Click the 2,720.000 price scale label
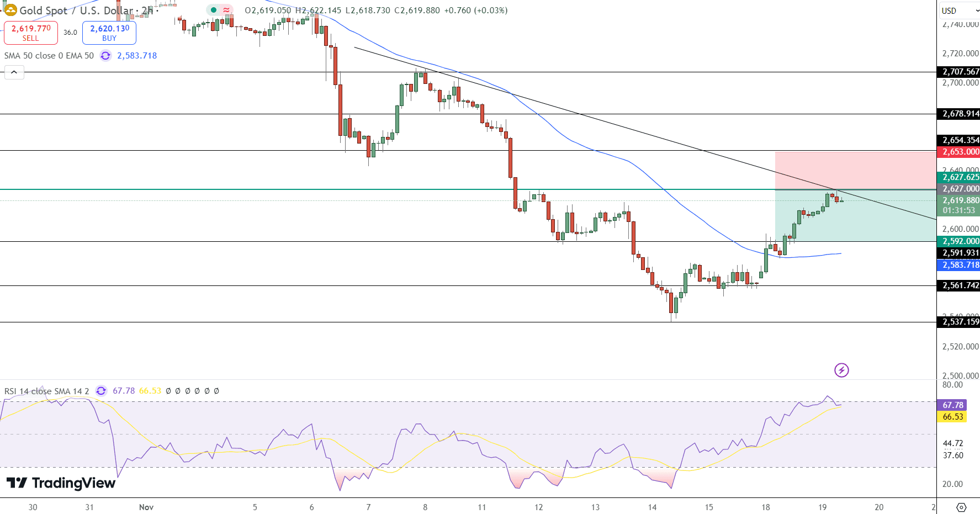 (x=961, y=54)
